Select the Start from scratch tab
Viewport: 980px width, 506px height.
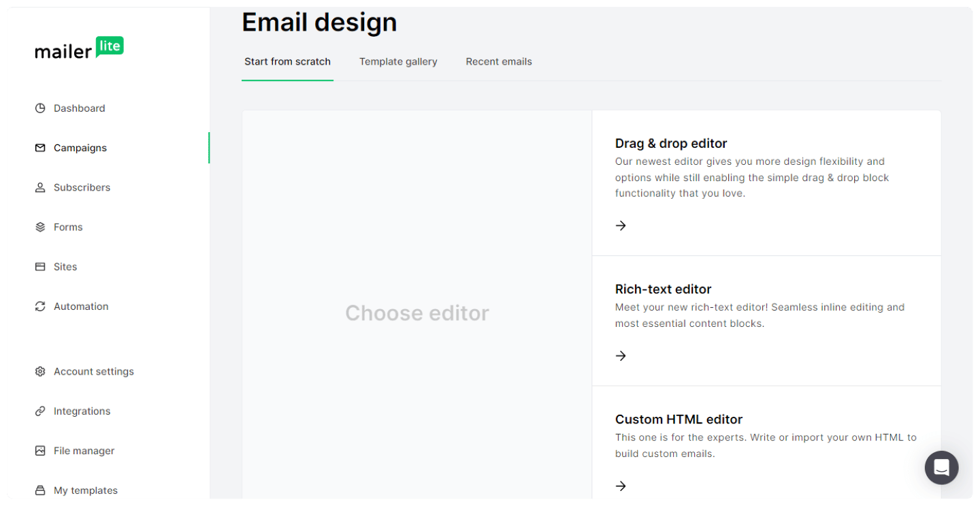[x=287, y=61]
